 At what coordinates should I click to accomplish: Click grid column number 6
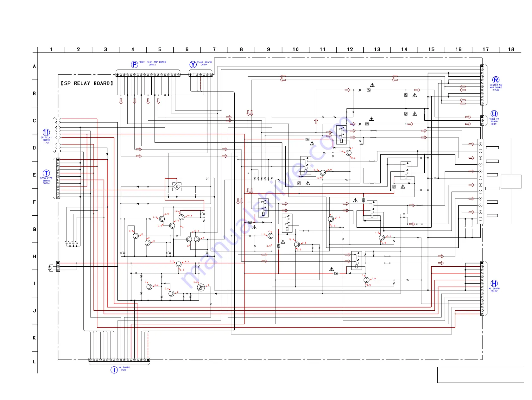(x=187, y=49)
